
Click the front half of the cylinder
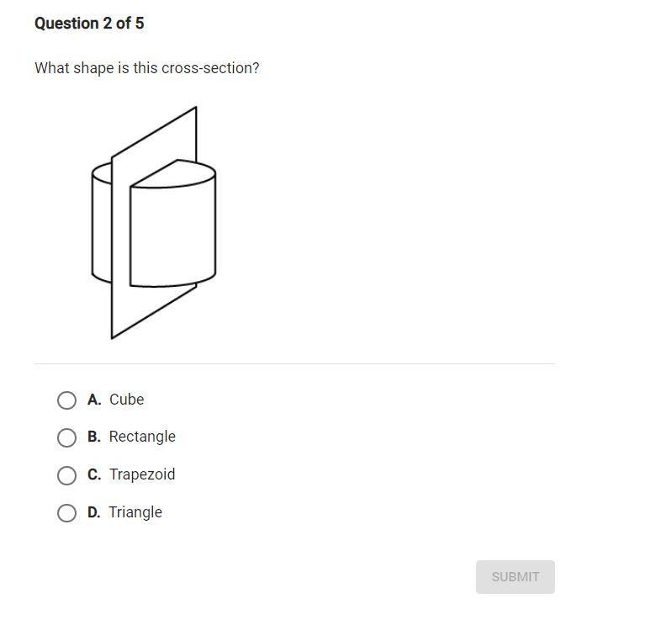(x=172, y=236)
